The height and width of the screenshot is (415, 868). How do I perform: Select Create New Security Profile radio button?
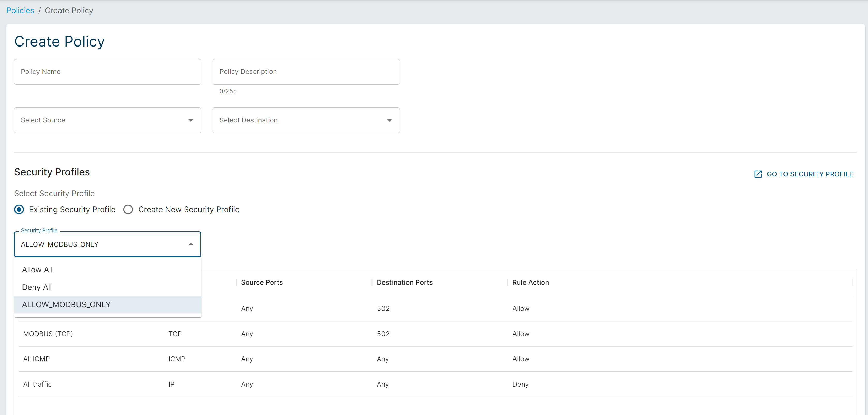128,210
